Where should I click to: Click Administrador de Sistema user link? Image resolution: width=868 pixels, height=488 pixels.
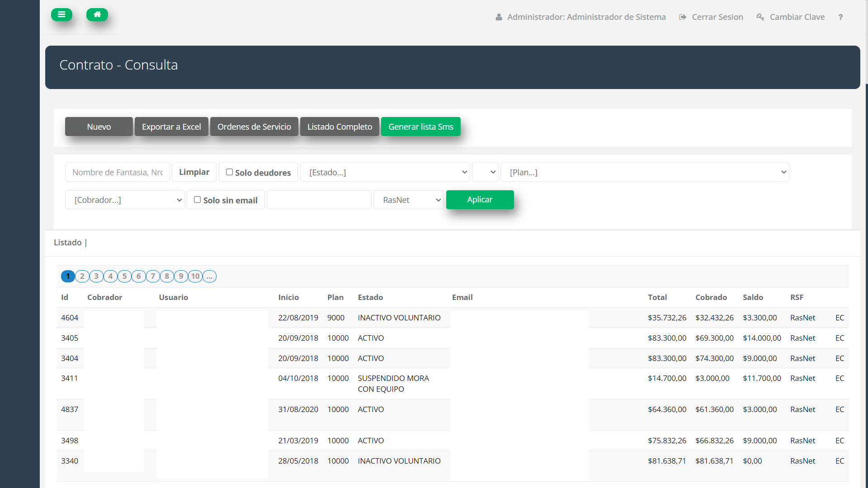[x=586, y=17]
